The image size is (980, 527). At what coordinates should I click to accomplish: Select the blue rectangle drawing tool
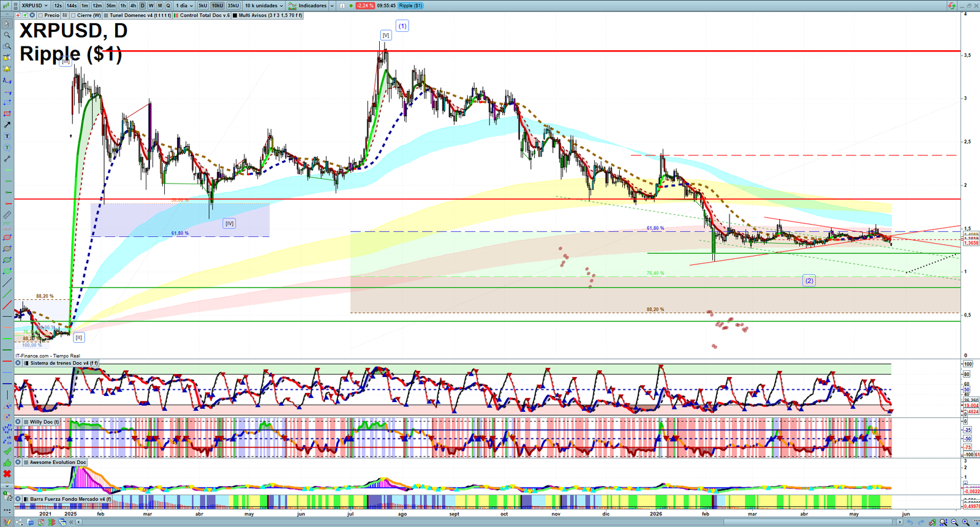(7, 103)
